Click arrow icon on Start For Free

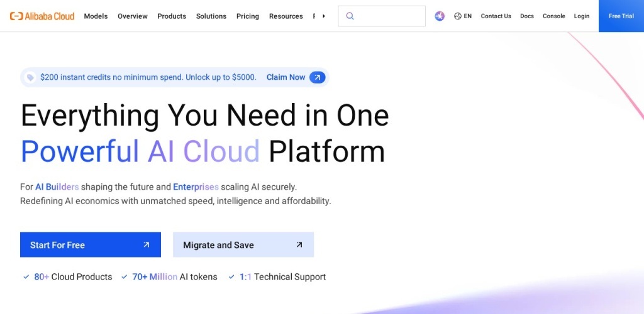click(x=146, y=245)
